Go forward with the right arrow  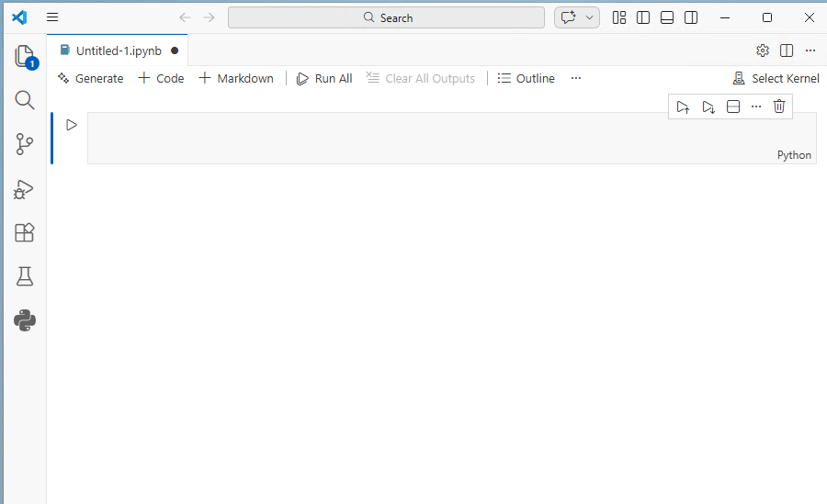210,17
